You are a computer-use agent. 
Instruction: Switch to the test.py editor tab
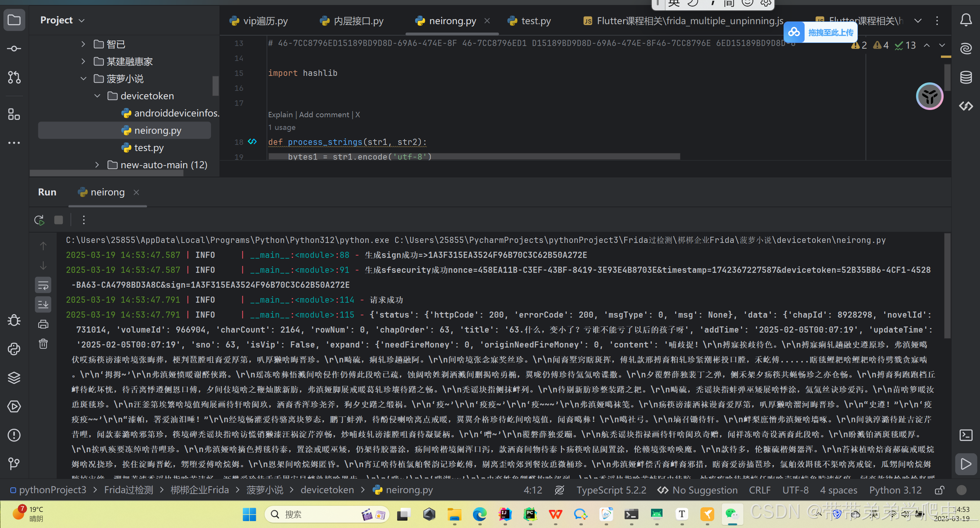point(535,21)
